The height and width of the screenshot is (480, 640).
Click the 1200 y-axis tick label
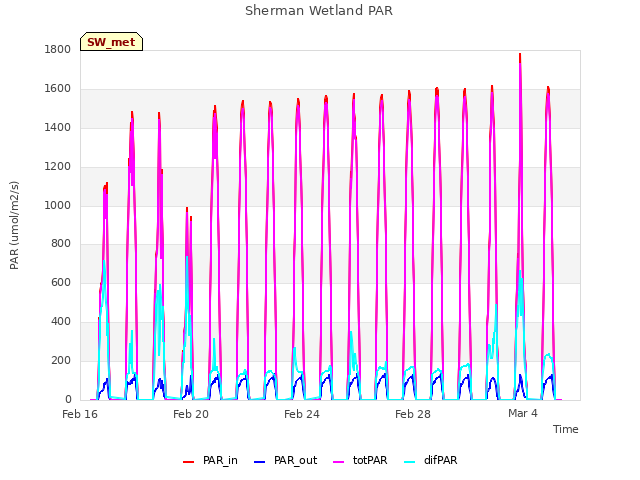(x=58, y=167)
